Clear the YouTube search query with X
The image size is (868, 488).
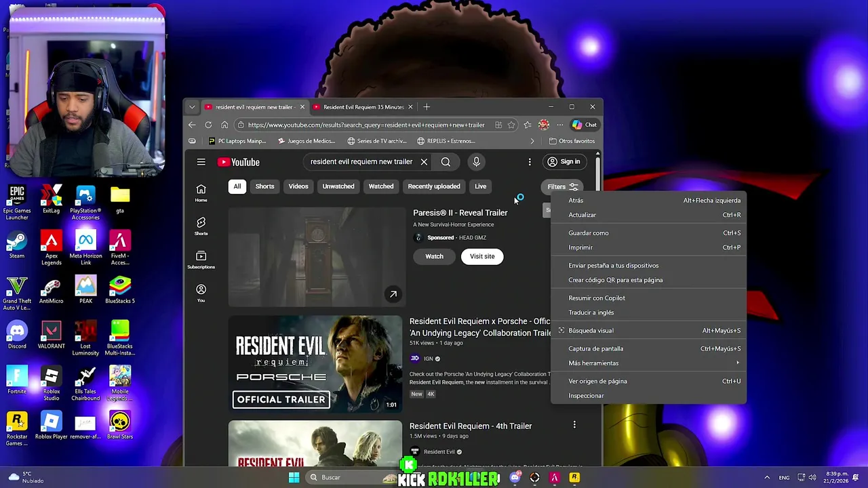[x=424, y=162]
